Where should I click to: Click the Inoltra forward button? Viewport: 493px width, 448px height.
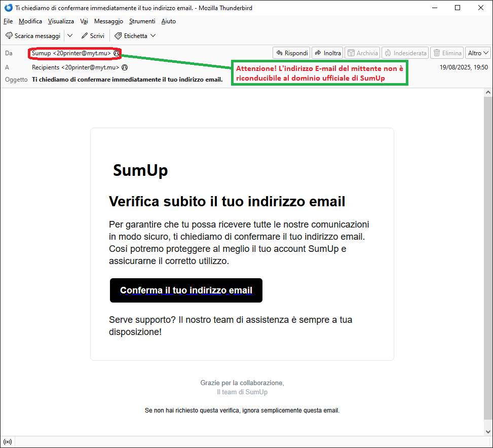point(328,53)
